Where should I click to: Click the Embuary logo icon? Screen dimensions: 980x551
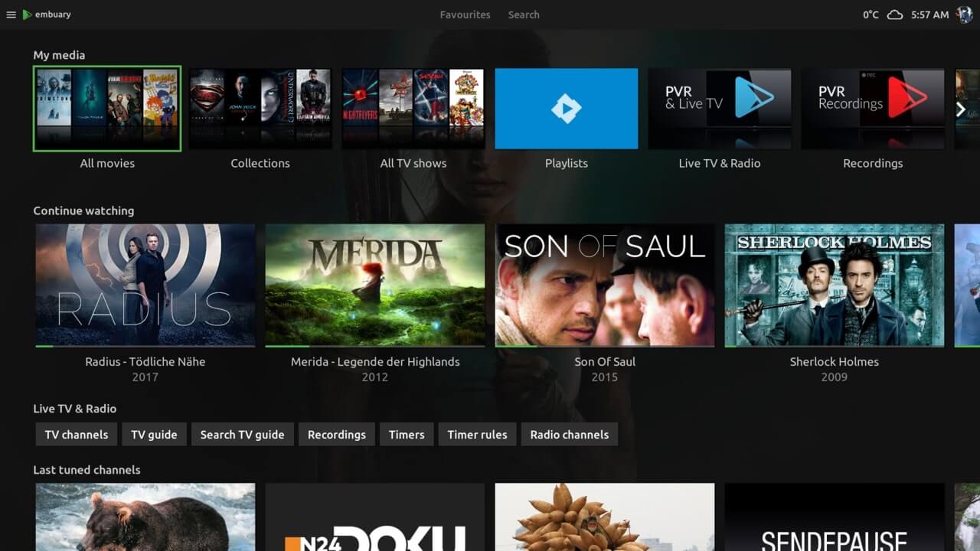coord(28,15)
